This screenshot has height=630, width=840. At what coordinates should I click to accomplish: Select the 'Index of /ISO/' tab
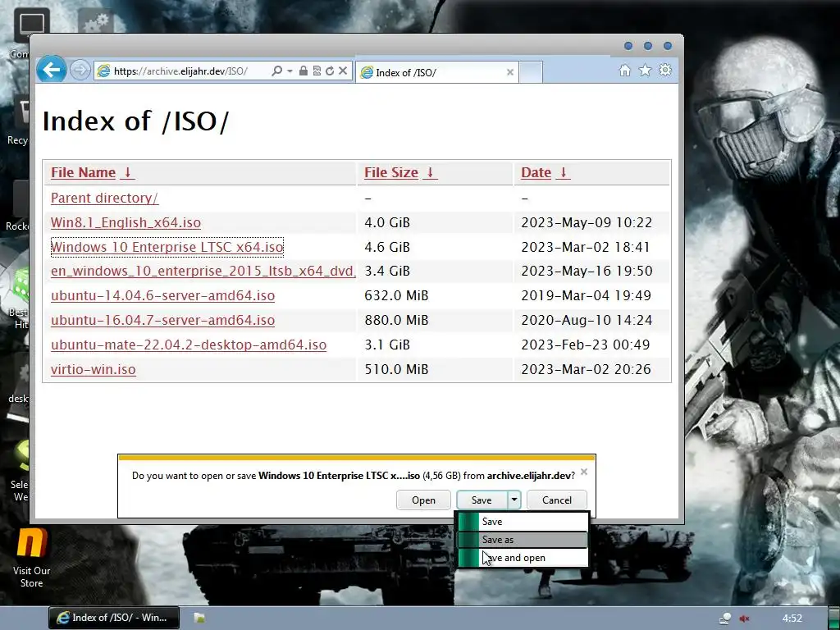pyautogui.click(x=436, y=72)
